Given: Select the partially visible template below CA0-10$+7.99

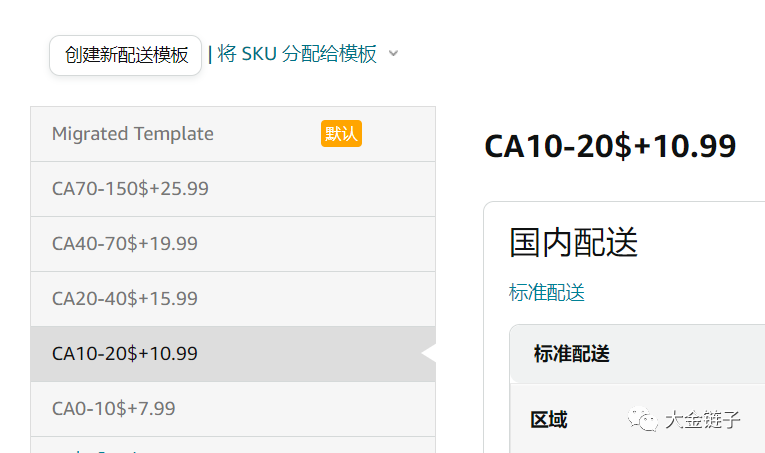Looking at the screenshot, I should [233, 445].
